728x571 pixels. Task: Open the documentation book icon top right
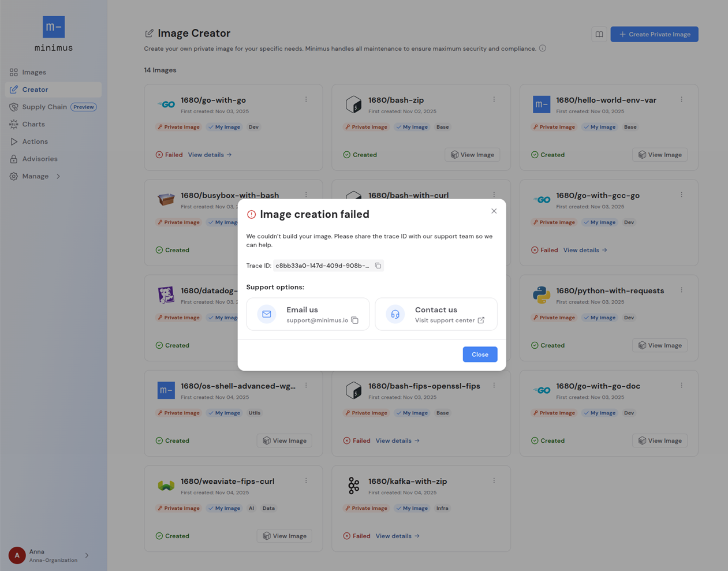click(599, 34)
